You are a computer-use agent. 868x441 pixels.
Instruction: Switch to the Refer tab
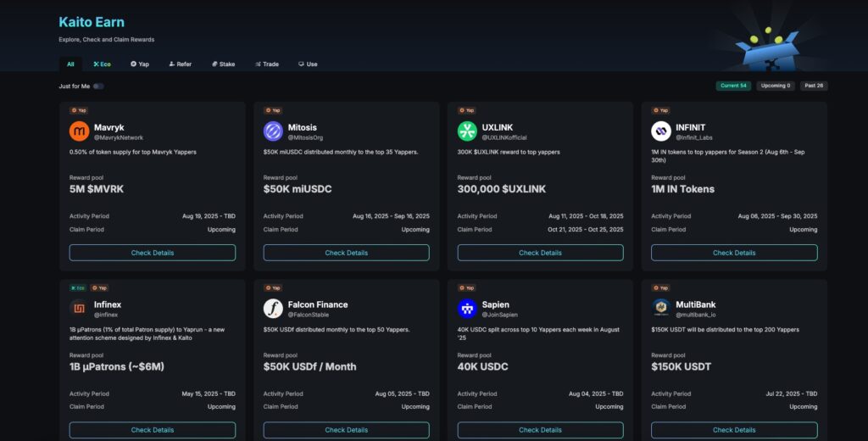181,64
